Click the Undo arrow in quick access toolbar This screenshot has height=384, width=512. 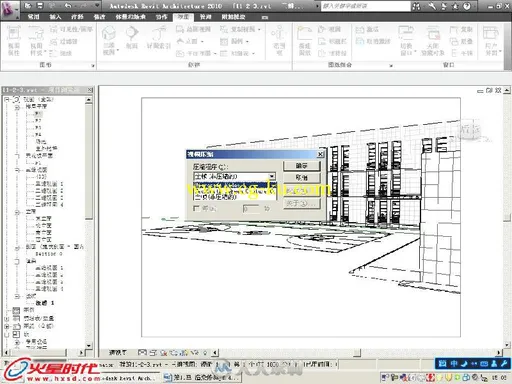click(68, 6)
